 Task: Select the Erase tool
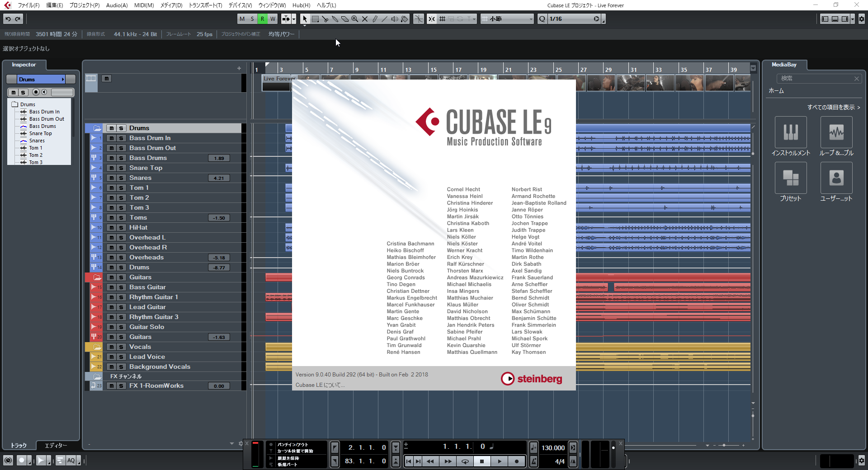click(345, 19)
